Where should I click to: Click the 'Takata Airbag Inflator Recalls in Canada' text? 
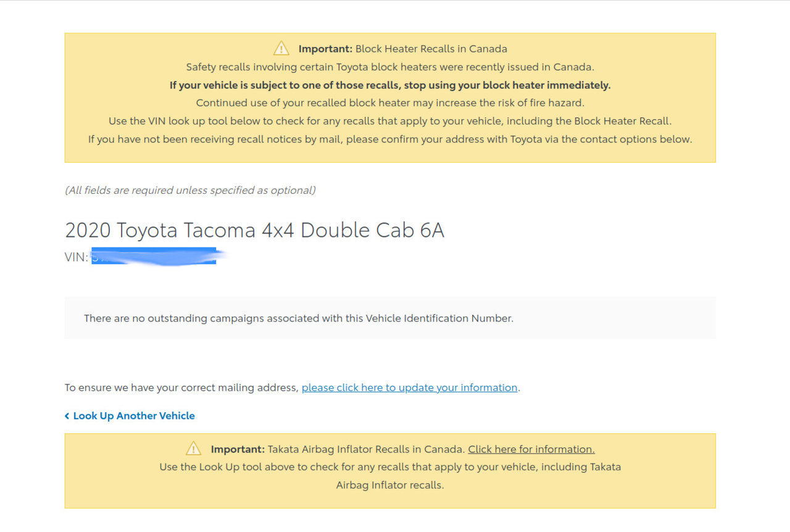point(367,449)
